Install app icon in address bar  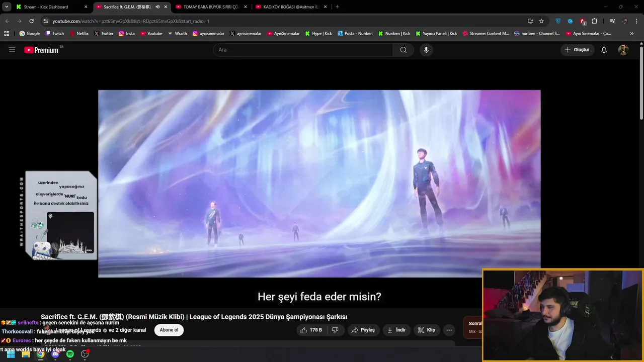click(x=530, y=21)
